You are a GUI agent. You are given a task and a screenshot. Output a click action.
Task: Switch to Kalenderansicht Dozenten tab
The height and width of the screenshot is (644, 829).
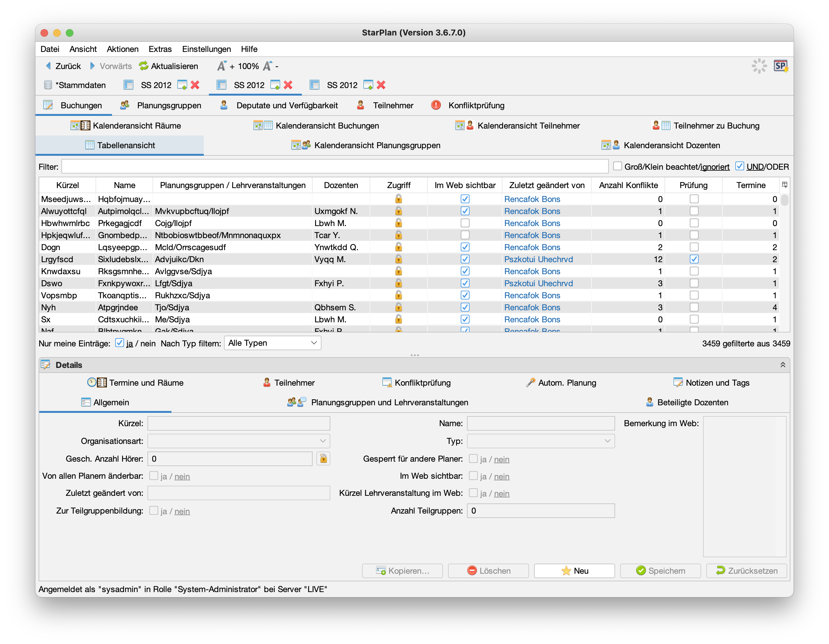(x=671, y=145)
